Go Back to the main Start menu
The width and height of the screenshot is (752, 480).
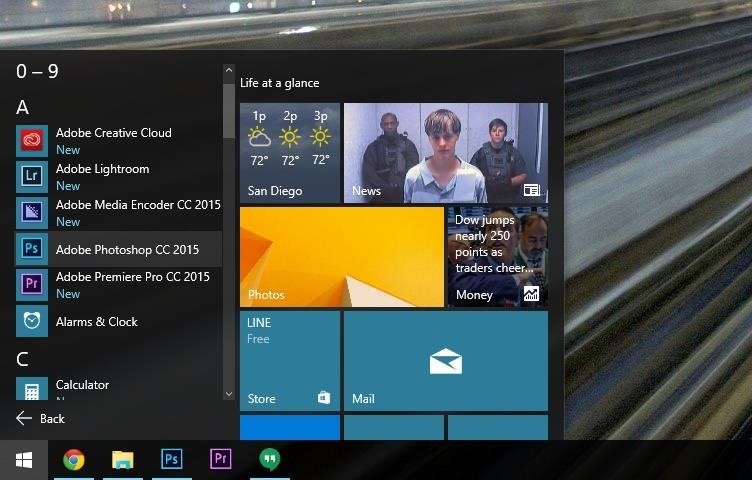click(40, 419)
